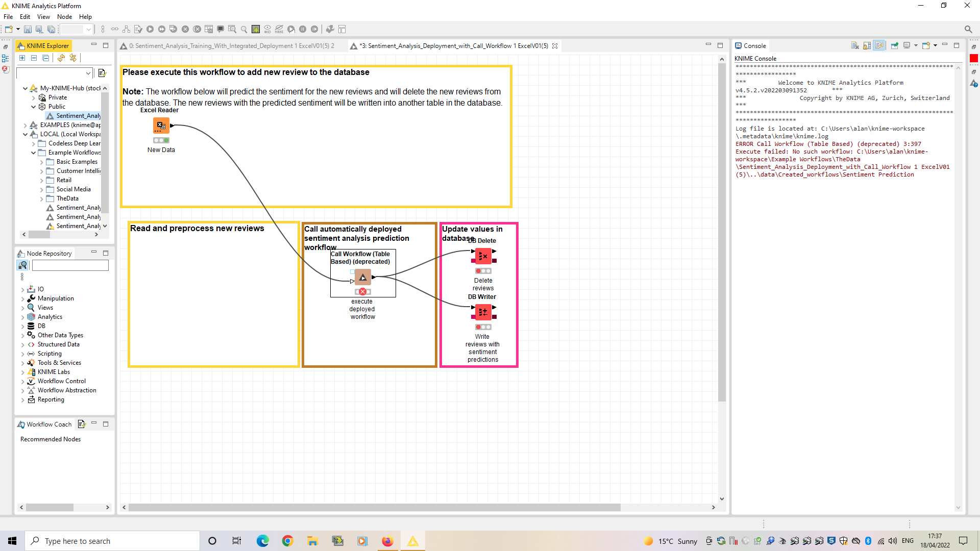Click the Cancel selected nodes icon
The height and width of the screenshot is (551, 980).
click(x=185, y=29)
